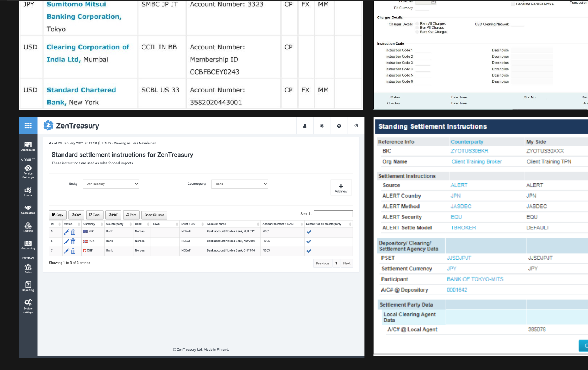588x370 pixels.
Task: Export the table as PDF
Action: coord(113,215)
